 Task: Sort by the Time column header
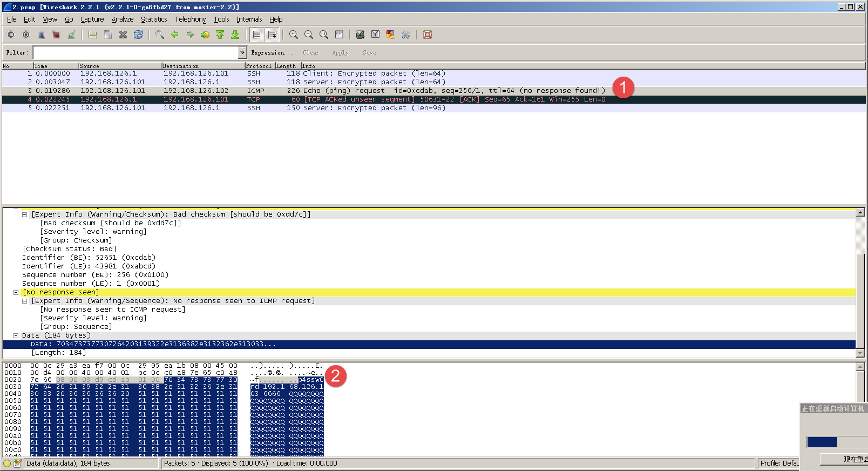coord(56,66)
